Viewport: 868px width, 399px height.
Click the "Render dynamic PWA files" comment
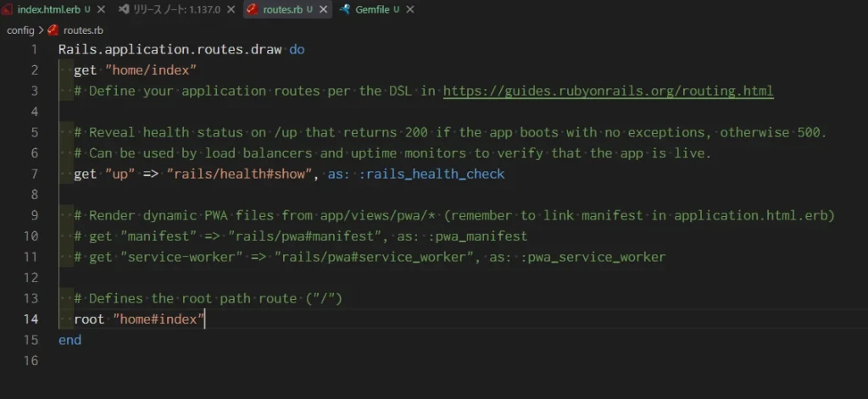[x=454, y=216]
